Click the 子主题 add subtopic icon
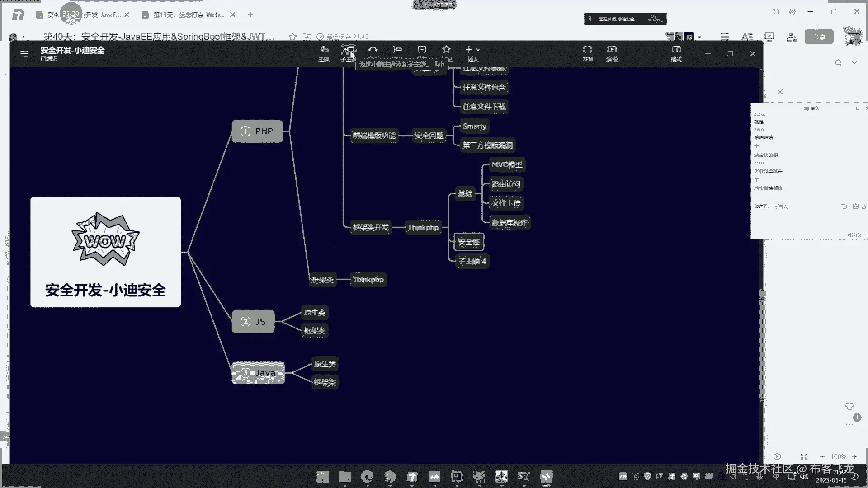The width and height of the screenshot is (868, 488). 349,50
